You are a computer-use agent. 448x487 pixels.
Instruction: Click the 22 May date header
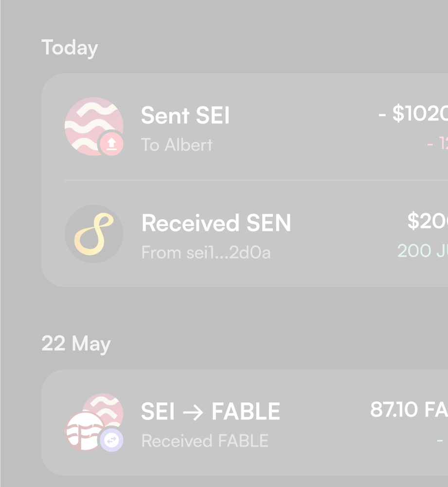(x=76, y=344)
